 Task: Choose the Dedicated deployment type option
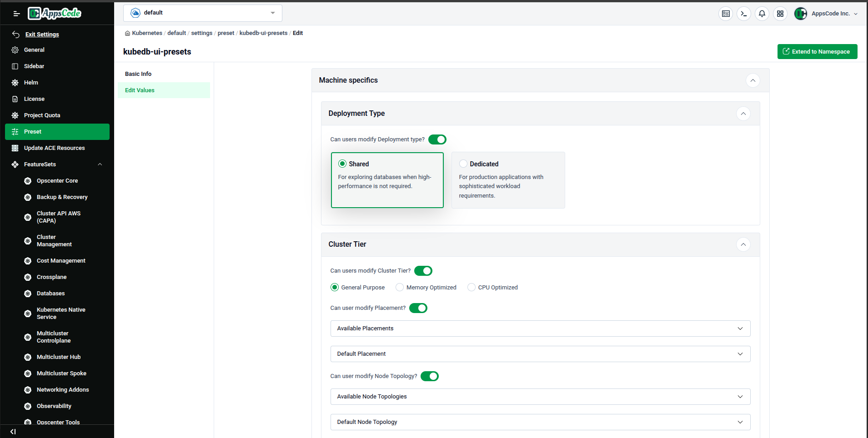click(463, 164)
